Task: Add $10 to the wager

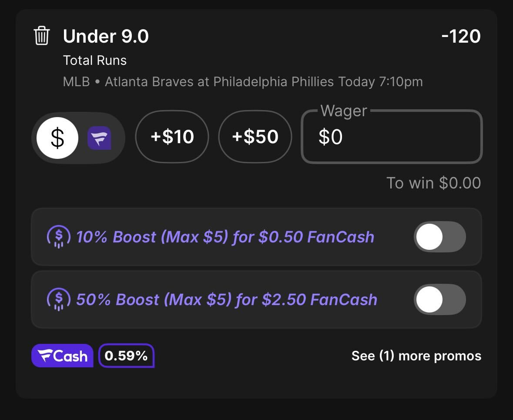Action: coord(172,137)
